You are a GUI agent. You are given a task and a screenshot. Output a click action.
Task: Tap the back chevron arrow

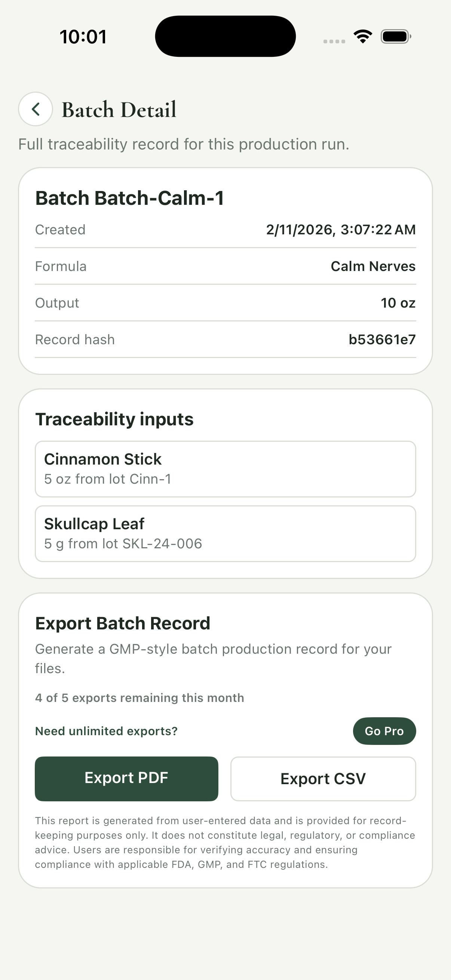click(36, 109)
